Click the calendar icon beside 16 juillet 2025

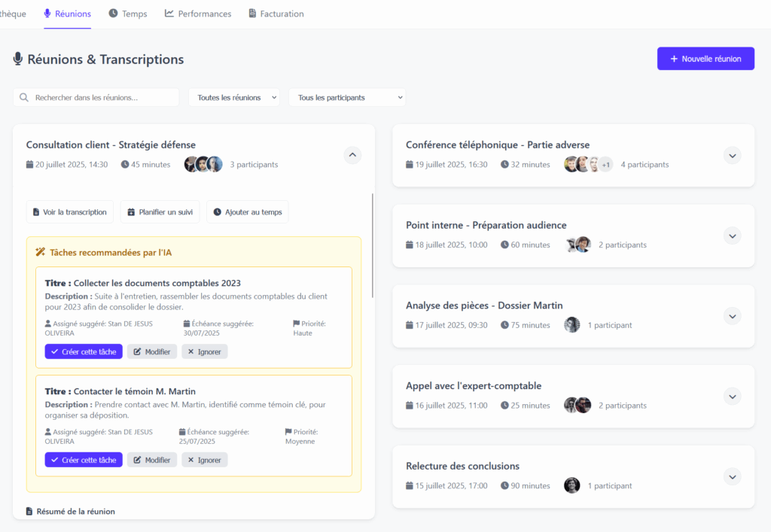pyautogui.click(x=409, y=406)
